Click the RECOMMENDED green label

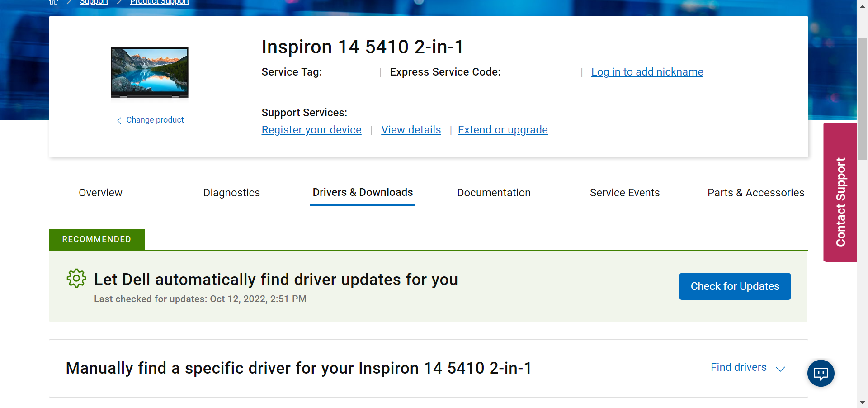[97, 239]
